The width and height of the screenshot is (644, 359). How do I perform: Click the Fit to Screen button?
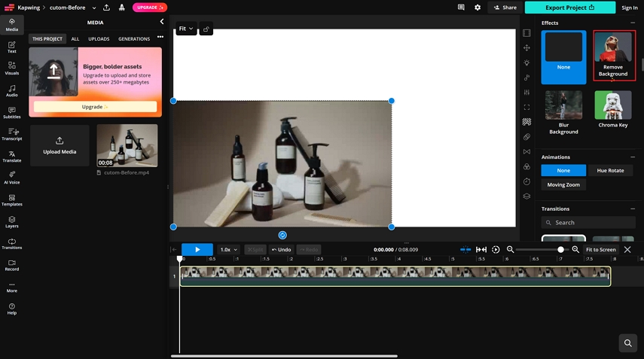point(600,249)
